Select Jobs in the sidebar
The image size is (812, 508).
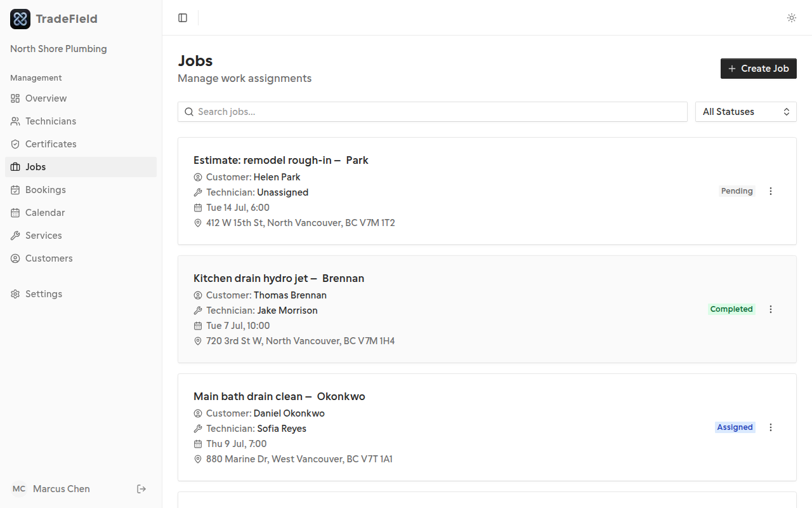[x=81, y=167]
